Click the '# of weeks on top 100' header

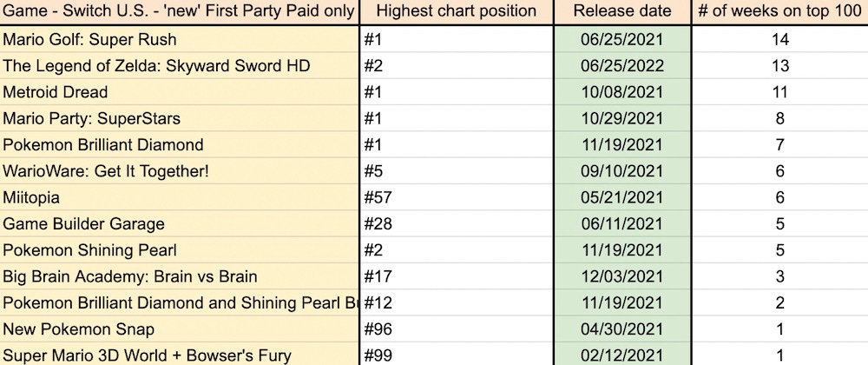779,11
